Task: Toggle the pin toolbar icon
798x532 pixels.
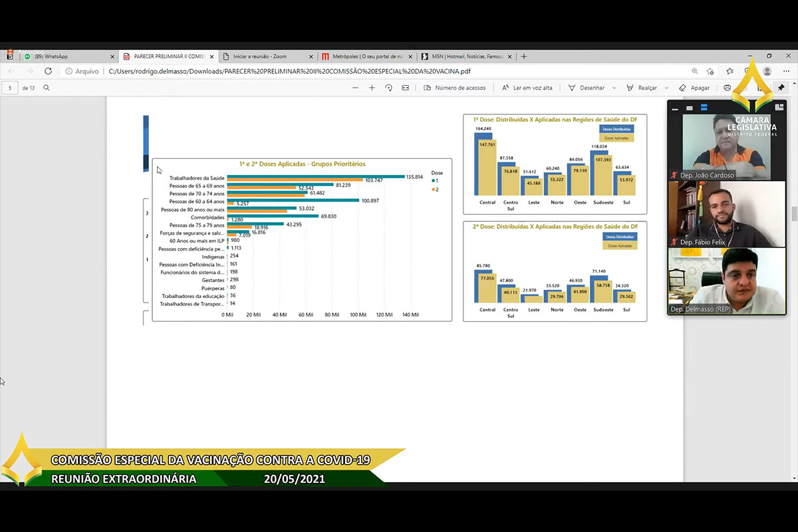Action: (781, 88)
